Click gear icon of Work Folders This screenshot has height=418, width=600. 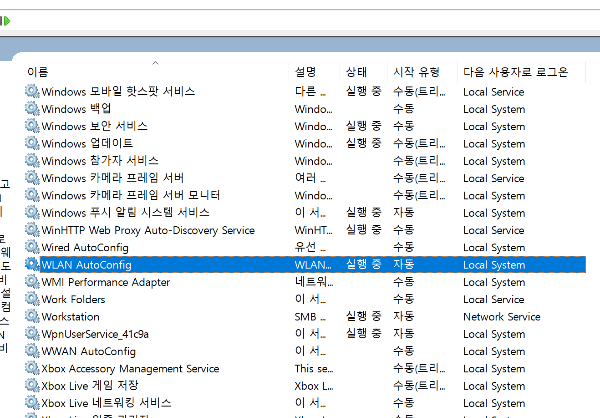(x=32, y=299)
